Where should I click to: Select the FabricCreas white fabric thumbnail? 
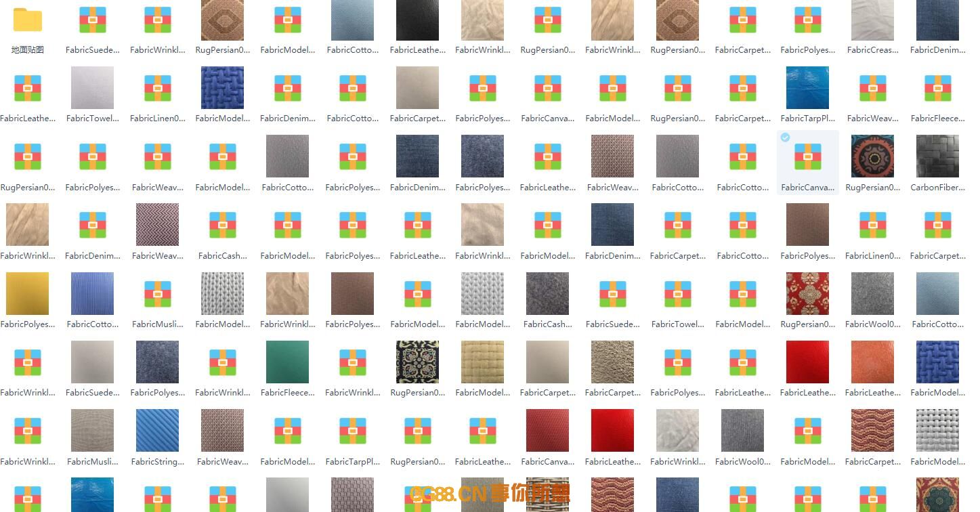[872, 20]
